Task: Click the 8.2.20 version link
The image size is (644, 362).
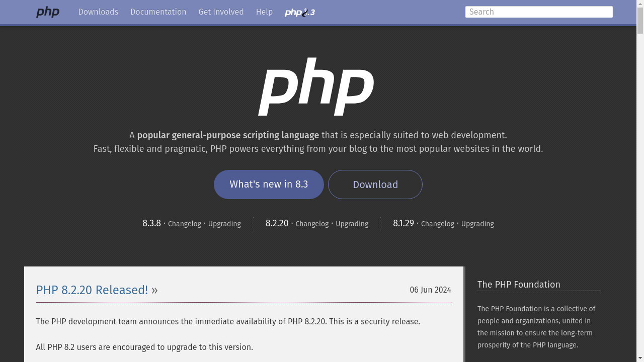Action: point(277,223)
